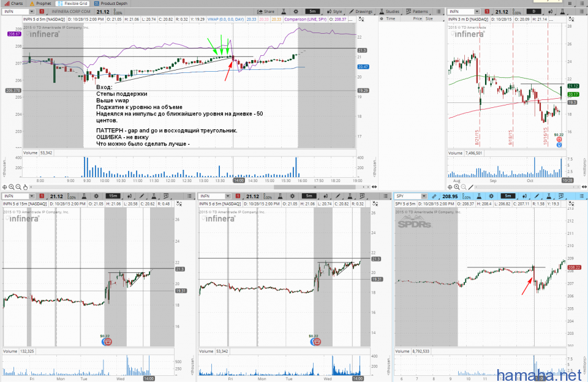The width and height of the screenshot is (588, 382).
Task: Open candle style icon in daily chart
Action: [x=551, y=12]
